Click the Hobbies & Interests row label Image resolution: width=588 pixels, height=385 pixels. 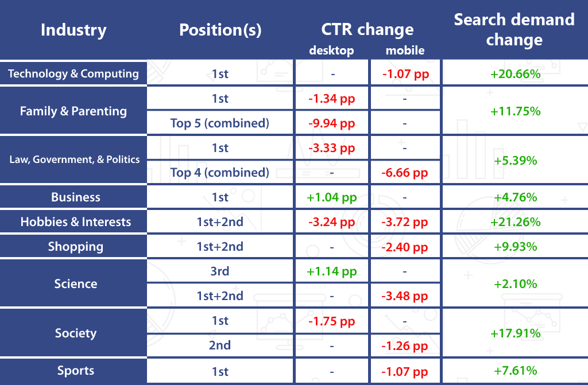click(x=75, y=222)
